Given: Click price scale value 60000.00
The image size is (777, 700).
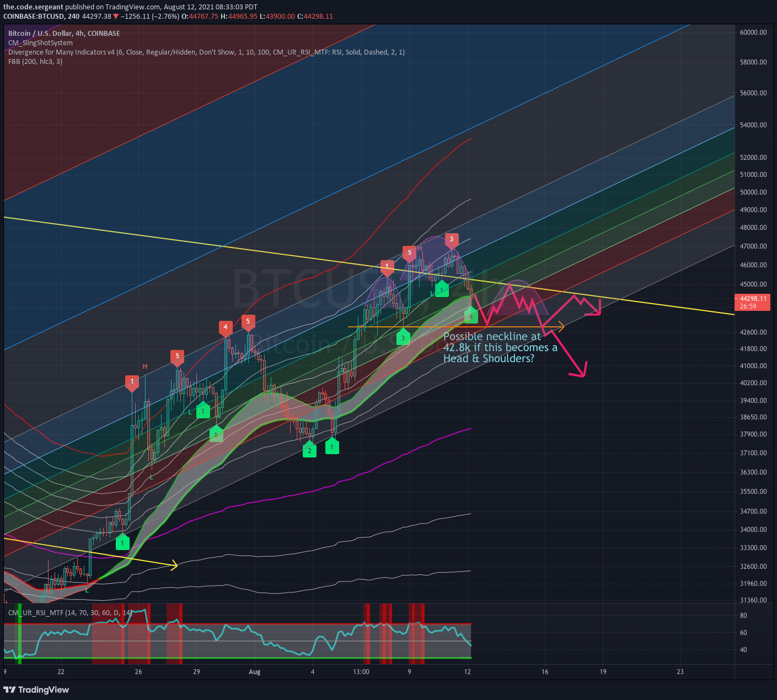Looking at the screenshot, I should 753,33.
